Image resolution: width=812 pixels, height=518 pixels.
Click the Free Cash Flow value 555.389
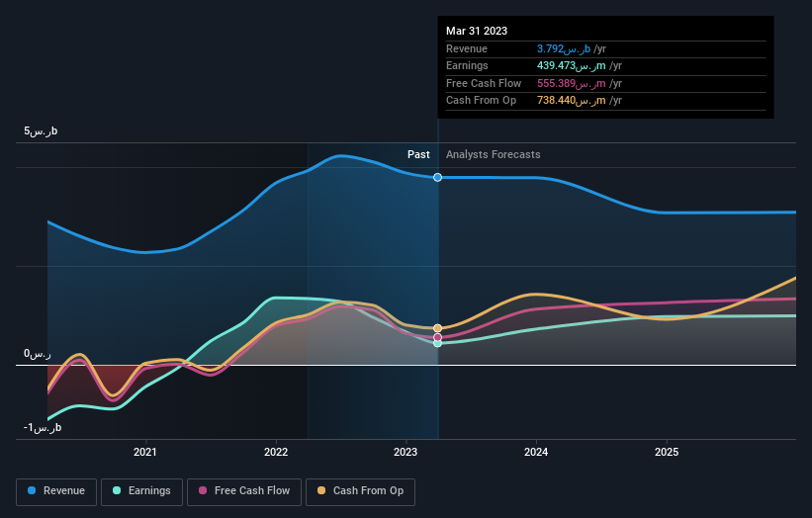(572, 83)
